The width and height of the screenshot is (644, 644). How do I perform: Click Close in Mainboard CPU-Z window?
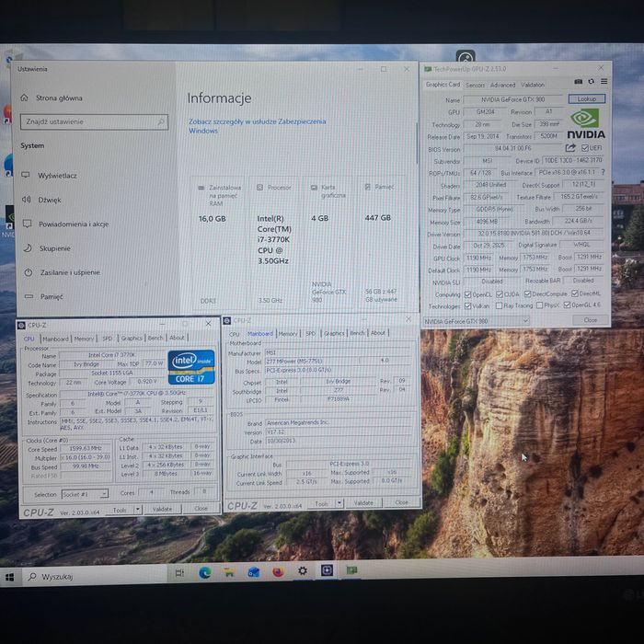[x=401, y=502]
